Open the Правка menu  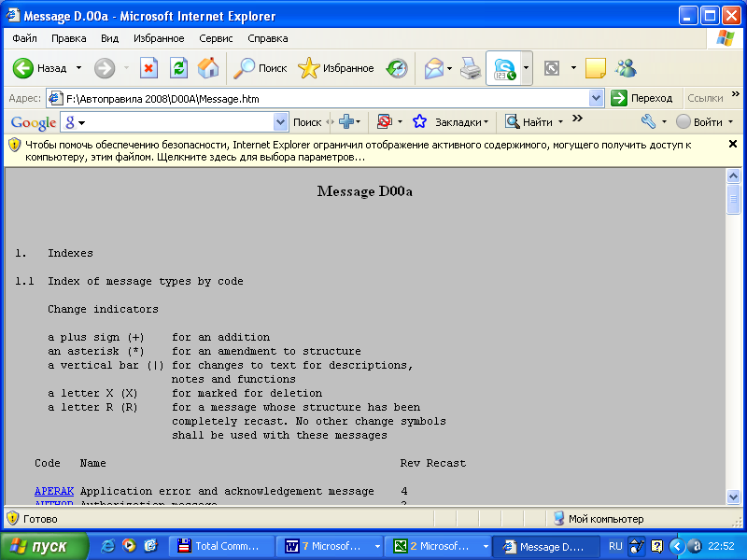(68, 38)
